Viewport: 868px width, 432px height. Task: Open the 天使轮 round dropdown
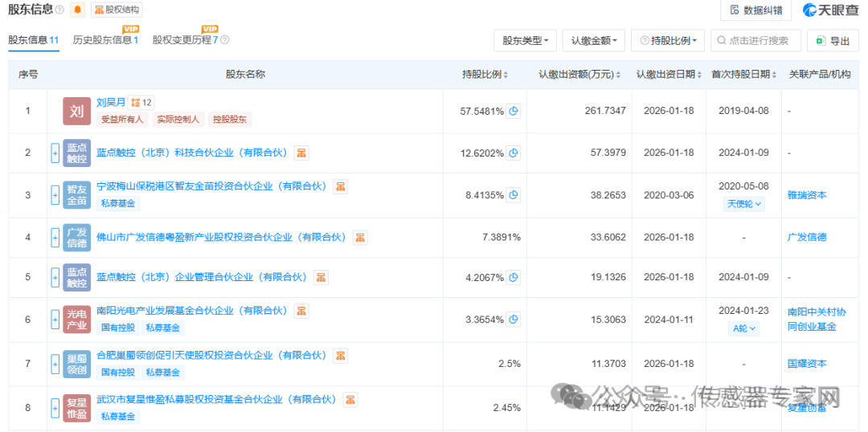click(743, 204)
